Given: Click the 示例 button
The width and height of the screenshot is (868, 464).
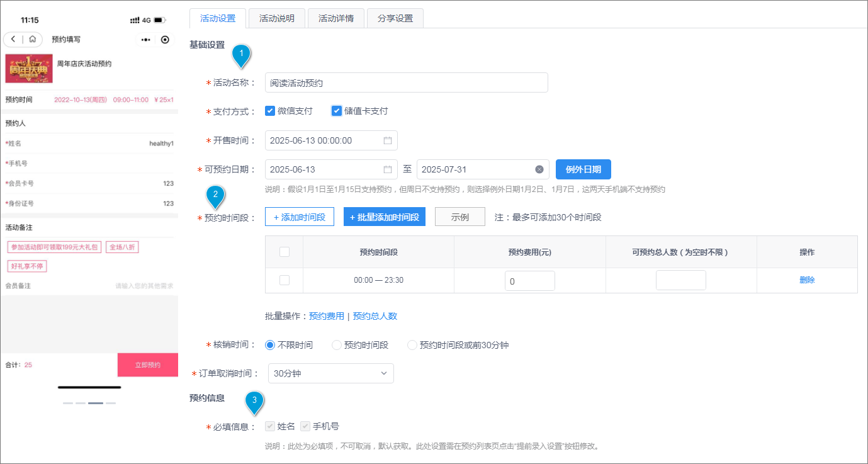Looking at the screenshot, I should [x=460, y=217].
